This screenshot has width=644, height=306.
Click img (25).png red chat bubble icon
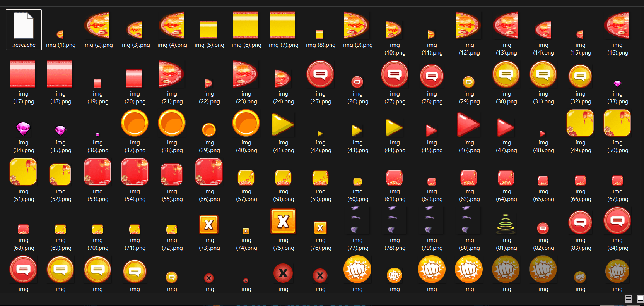[320, 74]
